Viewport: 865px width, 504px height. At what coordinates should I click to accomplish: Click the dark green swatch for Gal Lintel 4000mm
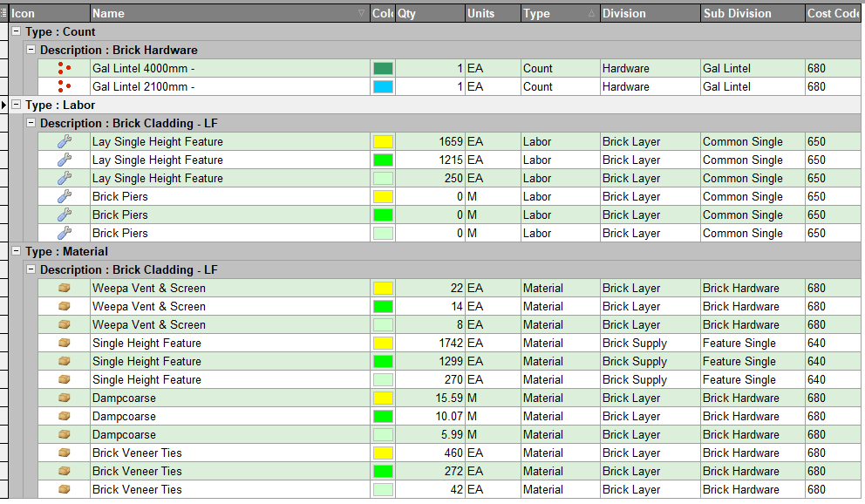point(383,68)
